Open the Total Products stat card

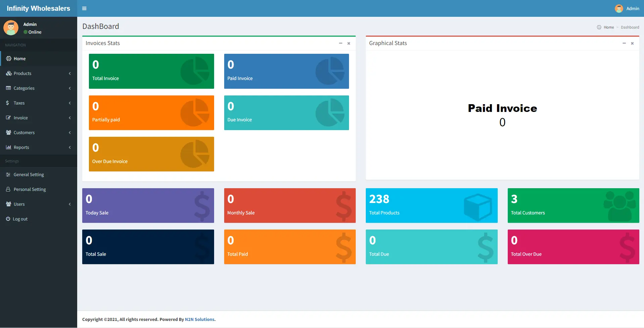(x=431, y=205)
